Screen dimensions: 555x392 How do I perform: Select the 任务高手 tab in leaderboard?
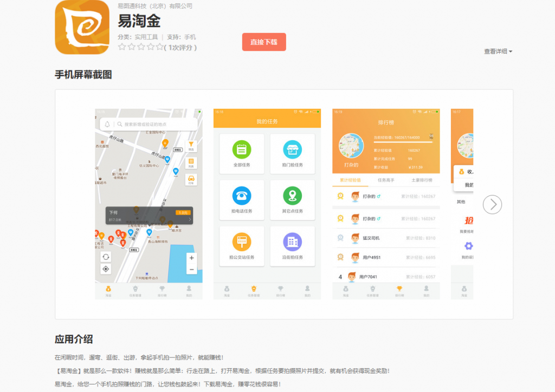pos(386,180)
